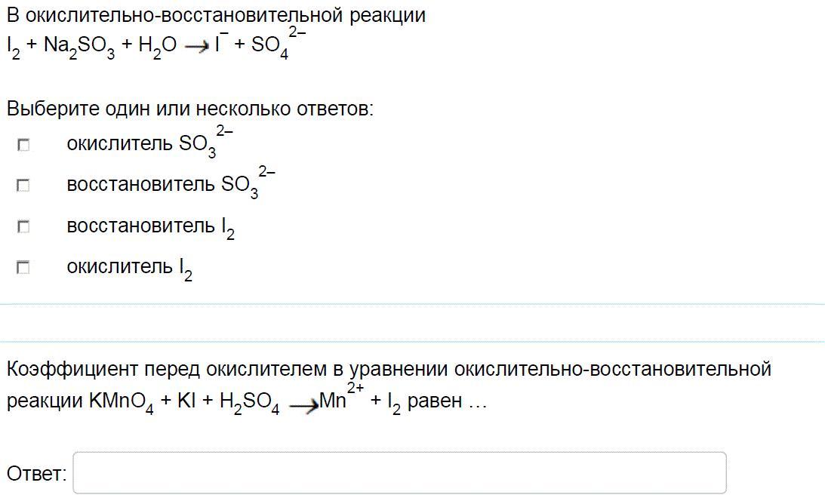Click KI in the permanganate reaction equation
825x504 pixels.
point(186,401)
